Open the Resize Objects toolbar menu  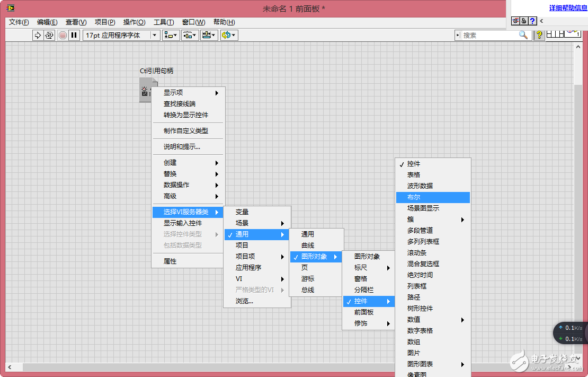point(209,36)
